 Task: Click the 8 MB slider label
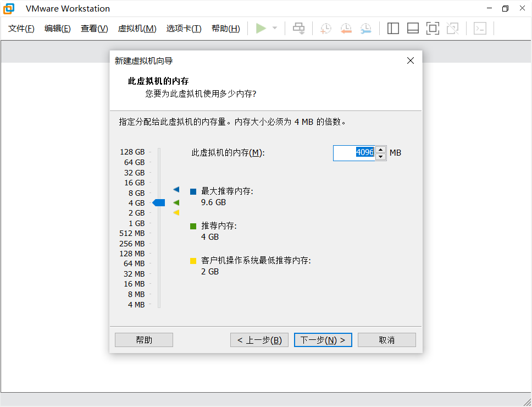[x=136, y=294]
